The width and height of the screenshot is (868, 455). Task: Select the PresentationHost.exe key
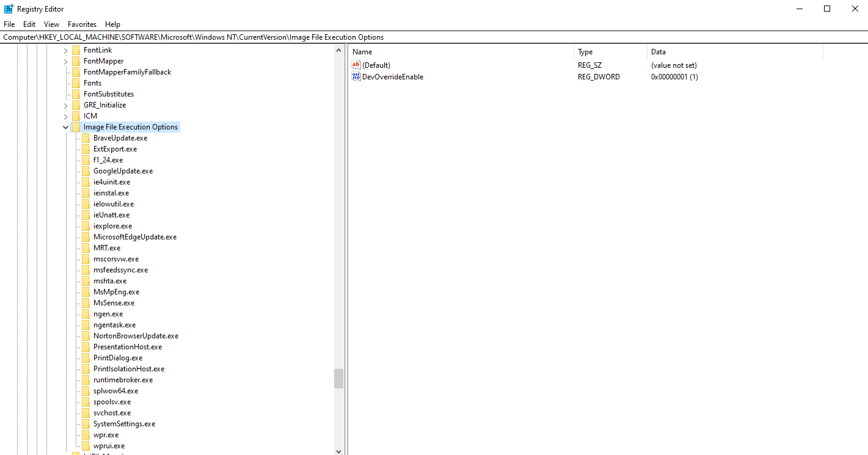click(128, 347)
